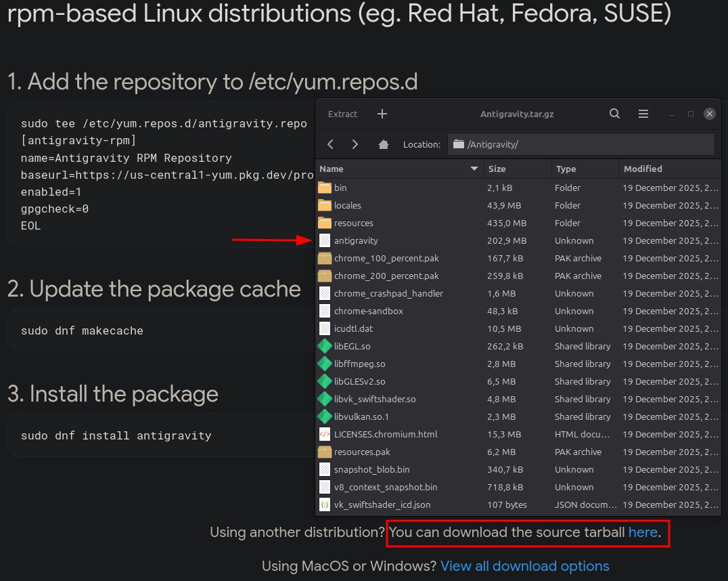Click the plus icon to add files
728x581 pixels.
tap(382, 114)
